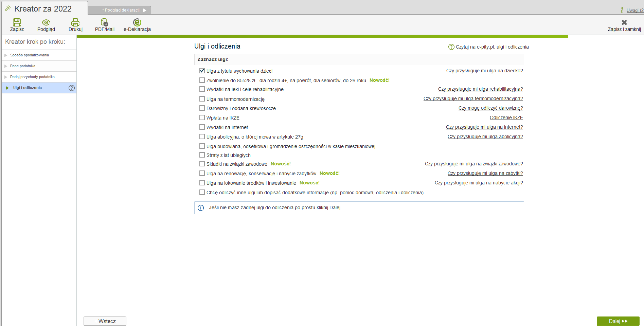Click the e-Deklaracja icon

(x=137, y=23)
